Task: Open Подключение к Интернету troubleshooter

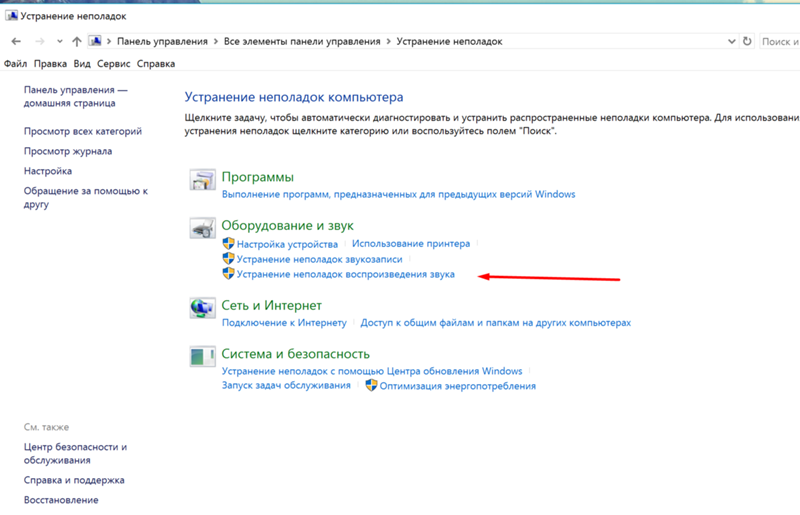Action: click(x=284, y=323)
